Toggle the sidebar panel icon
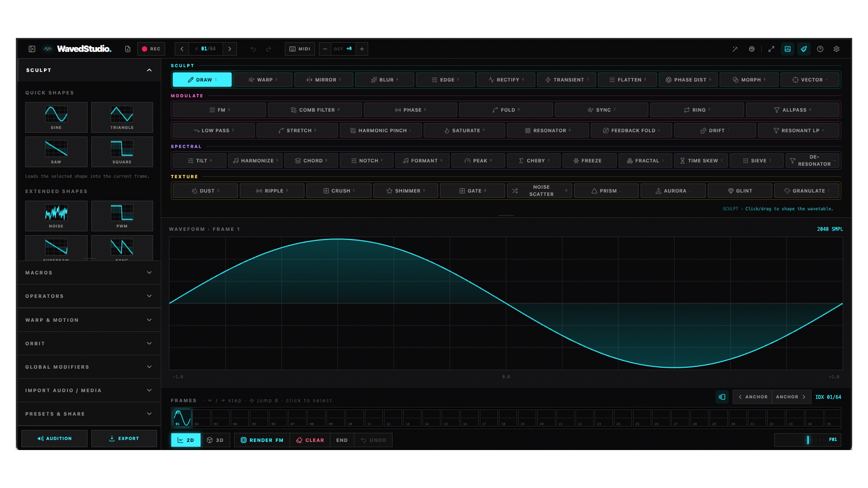Screen dimensions: 868x488 32,49
